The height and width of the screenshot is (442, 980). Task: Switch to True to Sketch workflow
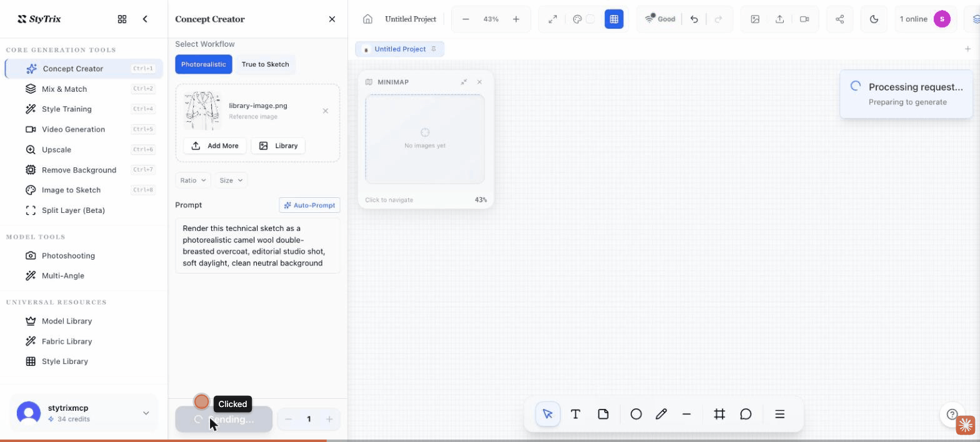[x=266, y=64]
